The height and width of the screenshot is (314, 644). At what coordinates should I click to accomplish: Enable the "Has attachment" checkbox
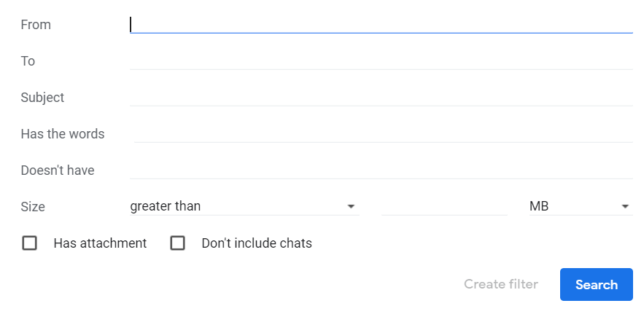30,243
